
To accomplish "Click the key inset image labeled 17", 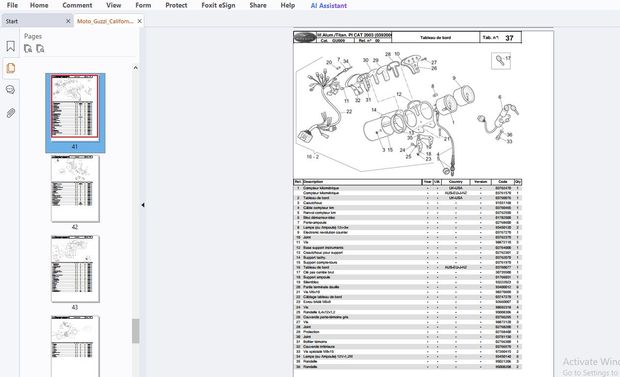I will tap(501, 61).
